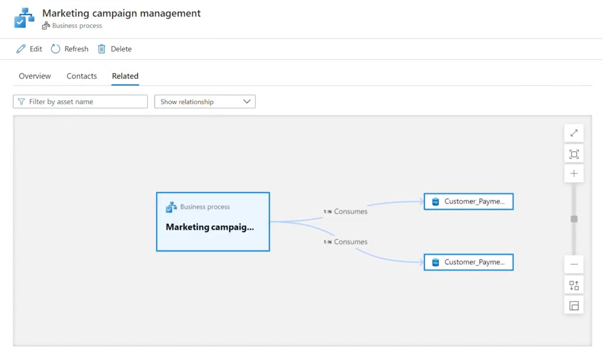
Task: Click the zoom level slider handle
Action: coord(573,218)
